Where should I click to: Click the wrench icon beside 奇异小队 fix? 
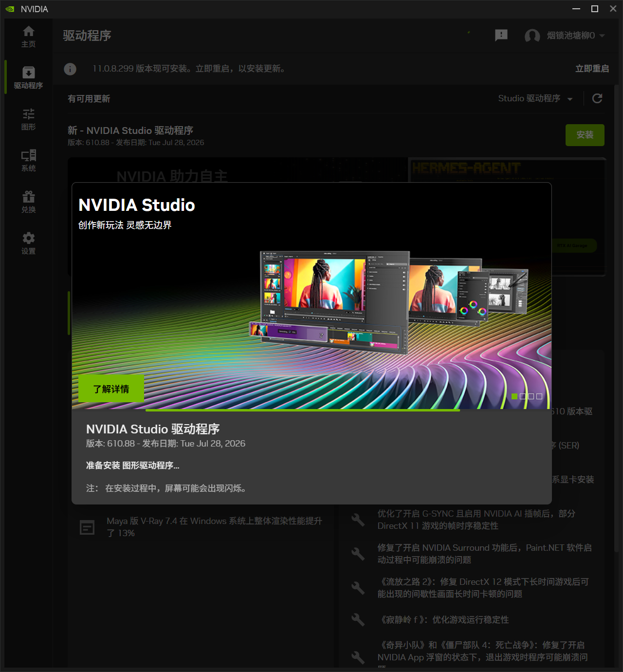[358, 657]
